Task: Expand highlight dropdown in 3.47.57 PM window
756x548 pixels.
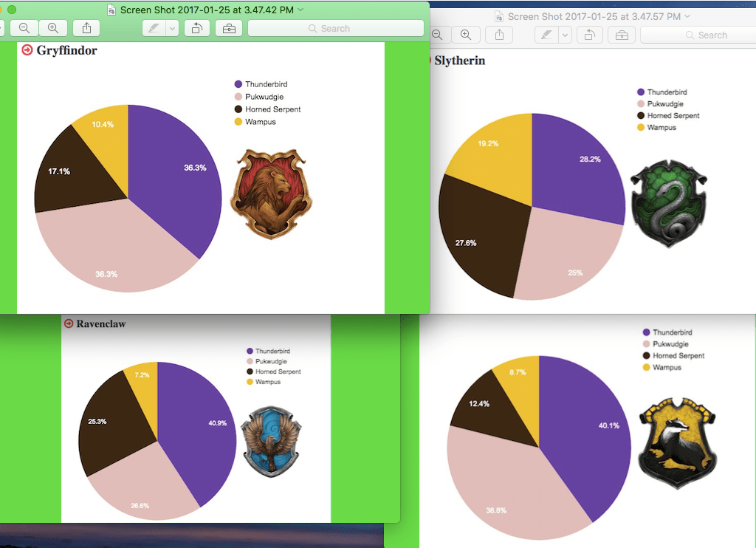Action: tap(565, 35)
